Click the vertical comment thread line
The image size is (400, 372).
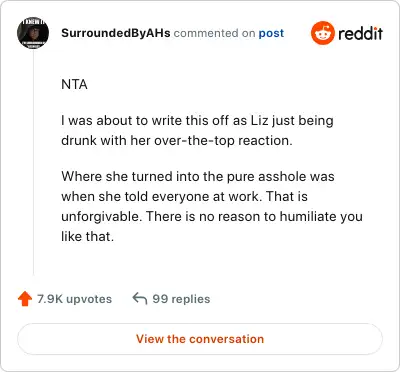tap(33, 163)
